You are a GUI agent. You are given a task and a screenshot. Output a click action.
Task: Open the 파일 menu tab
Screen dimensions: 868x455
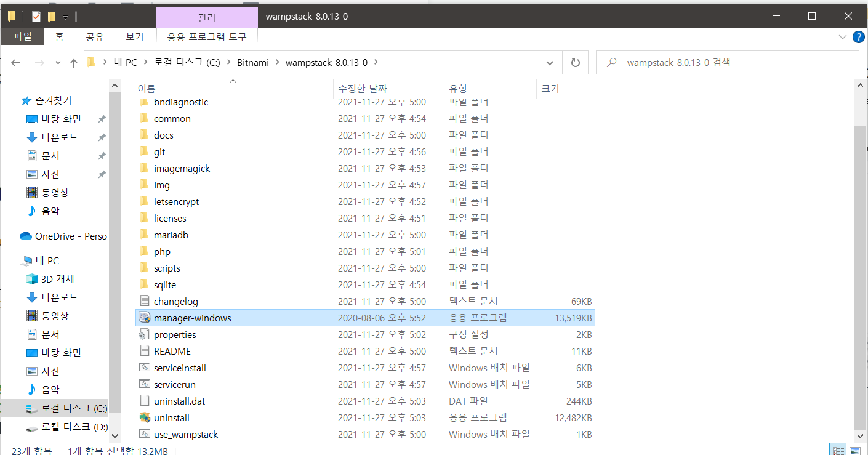tap(22, 37)
